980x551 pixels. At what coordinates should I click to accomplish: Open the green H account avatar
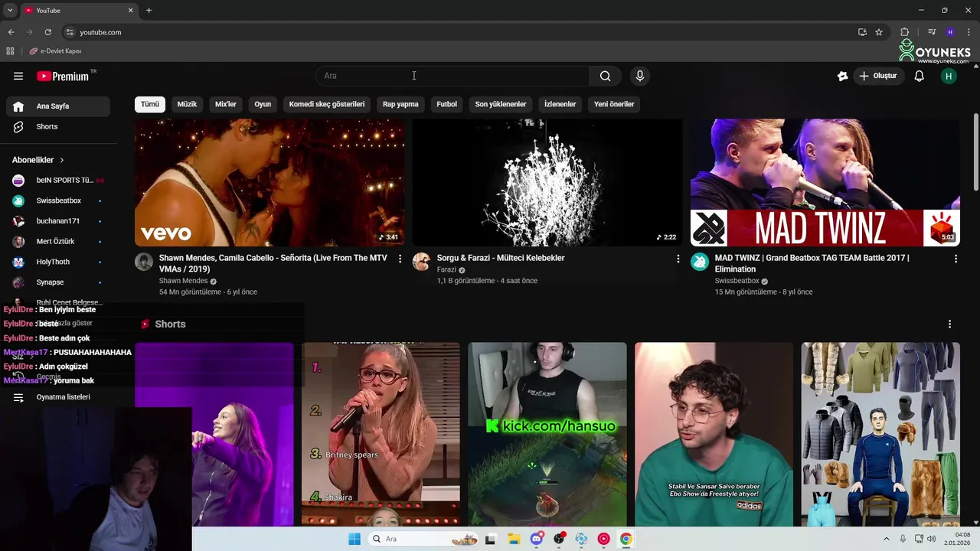click(949, 76)
